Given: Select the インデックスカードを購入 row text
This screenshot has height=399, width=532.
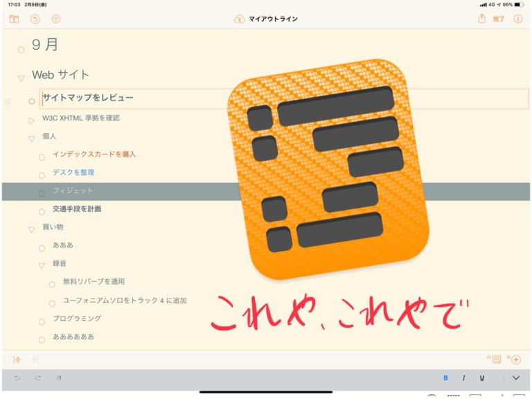Looking at the screenshot, I should coord(94,154).
